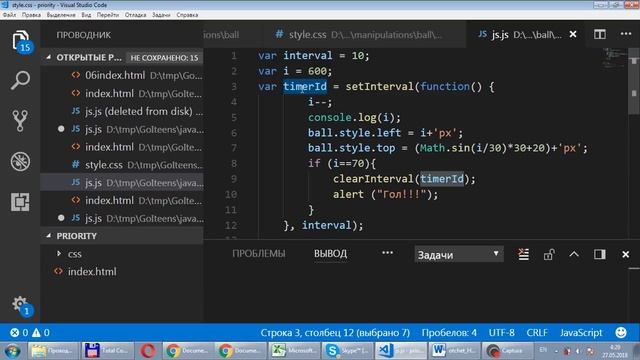Open the Справка menu

coord(187,15)
